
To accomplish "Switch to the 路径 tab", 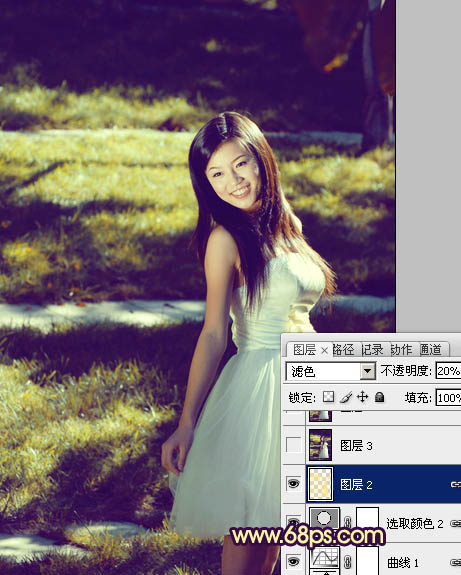I will click(343, 350).
